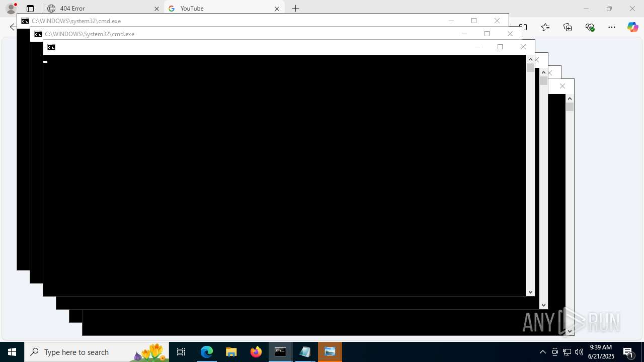Screen dimensions: 644x362
Task: Open File Explorer from the taskbar
Action: (231, 352)
